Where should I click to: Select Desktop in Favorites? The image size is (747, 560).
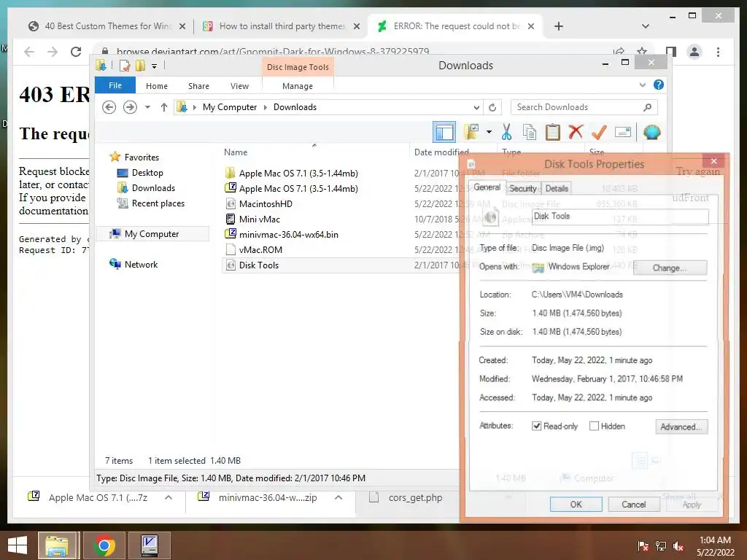coord(147,173)
